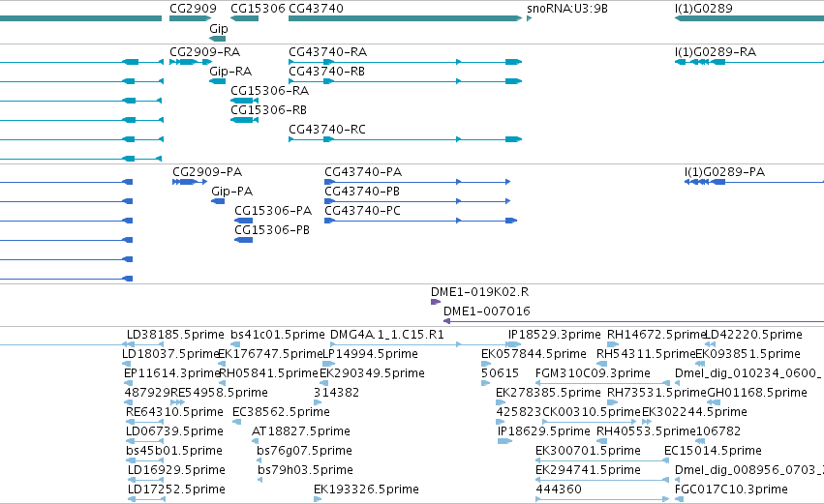Select EST RH14672.5prime
Image resolution: width=824 pixels, height=504 pixels.
656,335
